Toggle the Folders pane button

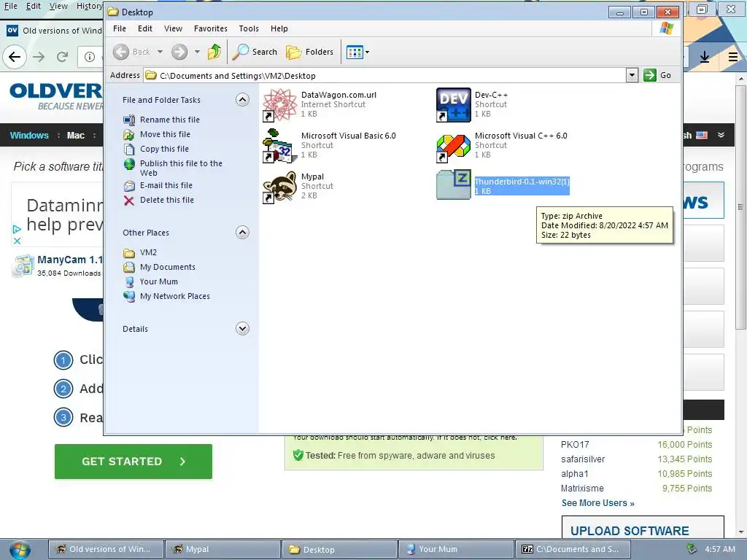[x=309, y=52]
